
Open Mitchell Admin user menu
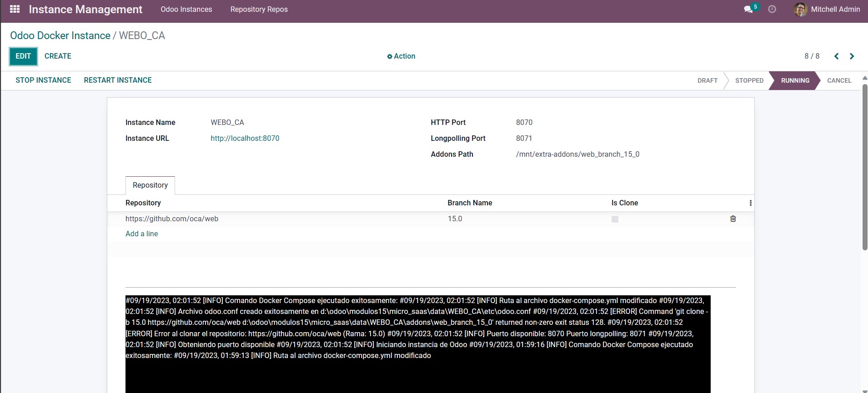827,9
